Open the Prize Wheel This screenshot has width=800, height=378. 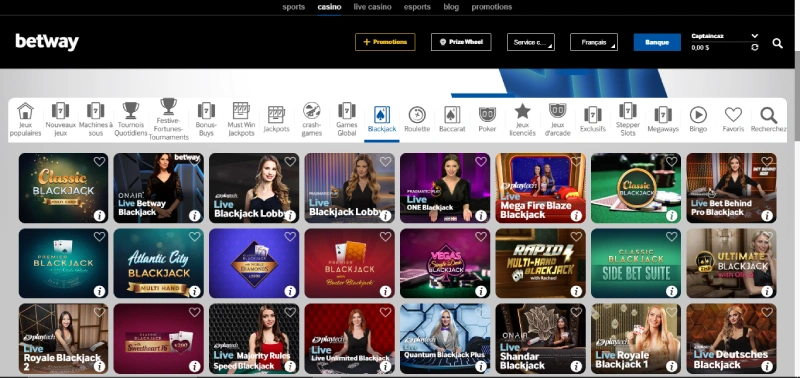click(461, 42)
